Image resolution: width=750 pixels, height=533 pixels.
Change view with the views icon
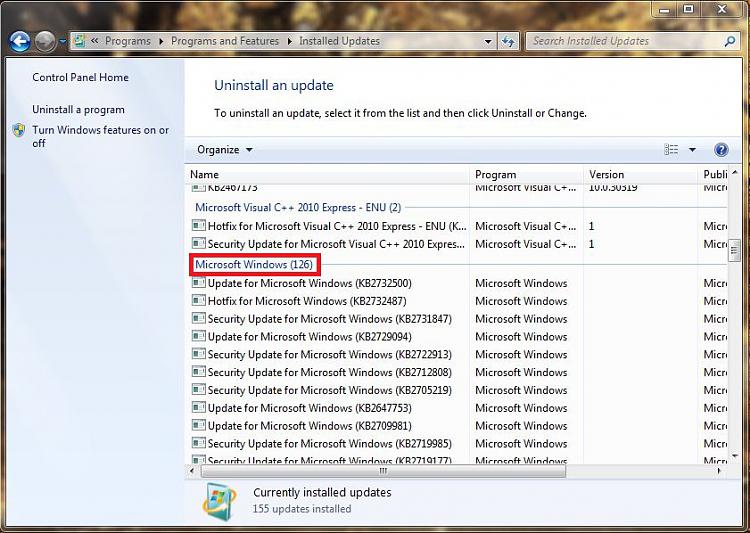[x=671, y=150]
